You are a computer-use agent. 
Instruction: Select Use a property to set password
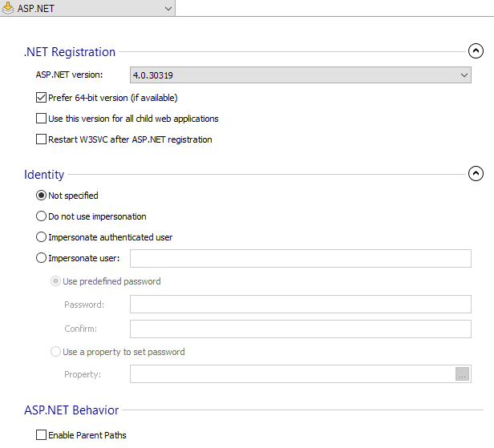coord(56,352)
